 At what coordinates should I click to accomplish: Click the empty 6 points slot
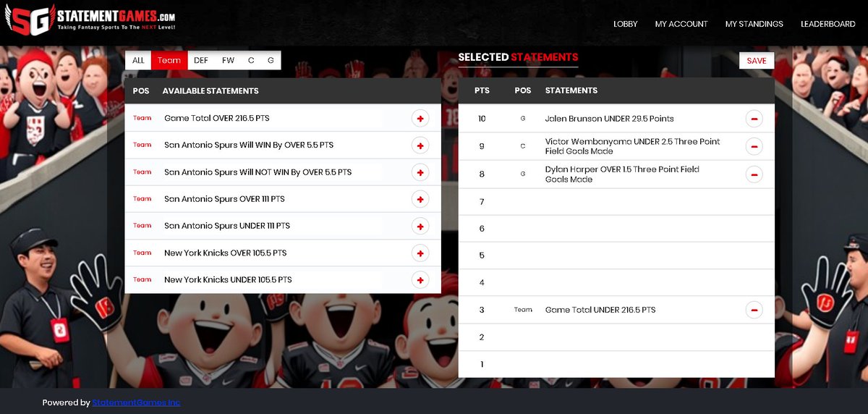[616, 229]
